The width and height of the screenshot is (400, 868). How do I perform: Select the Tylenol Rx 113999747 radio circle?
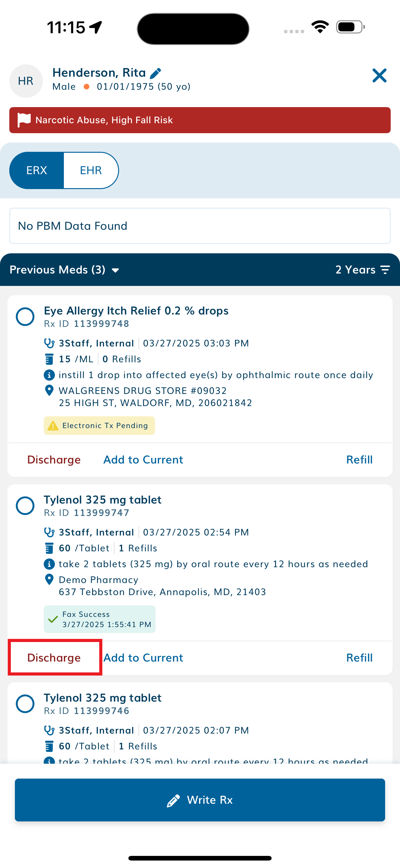click(x=25, y=506)
